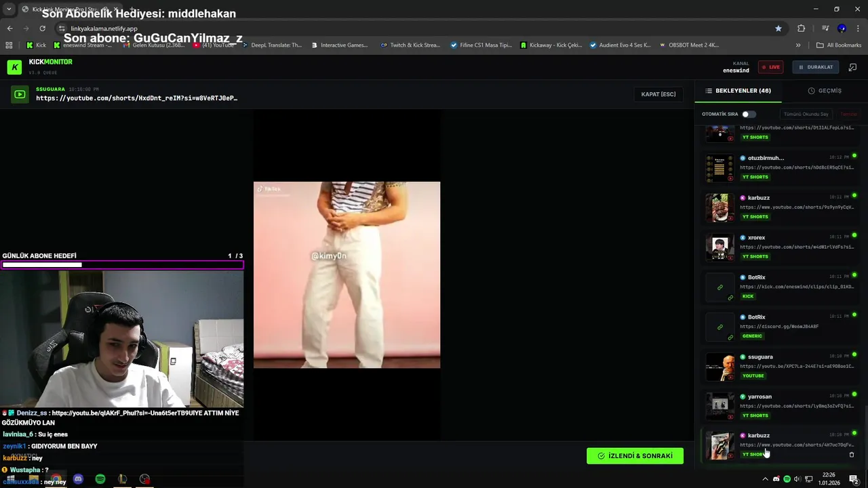The image size is (868, 488).
Task: Click link icon of BotRix kick.com clip entry
Action: [x=719, y=287]
